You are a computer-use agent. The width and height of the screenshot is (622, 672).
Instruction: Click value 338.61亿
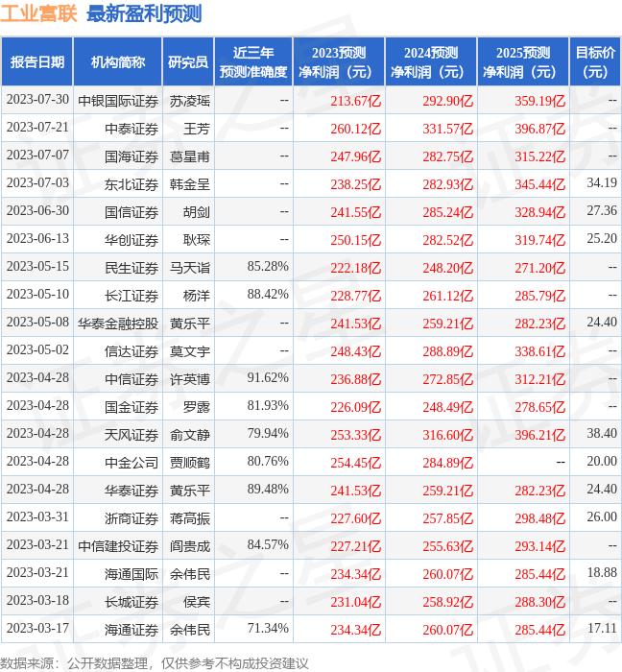[539, 352]
